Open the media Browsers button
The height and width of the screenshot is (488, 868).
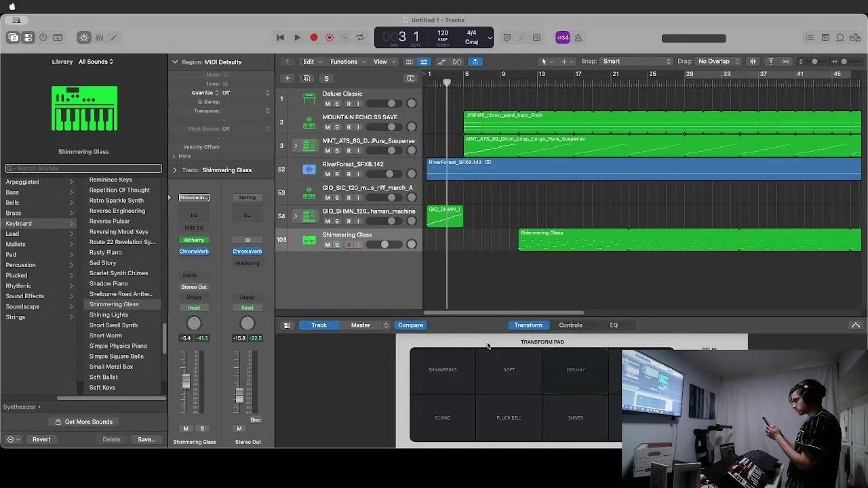click(855, 38)
